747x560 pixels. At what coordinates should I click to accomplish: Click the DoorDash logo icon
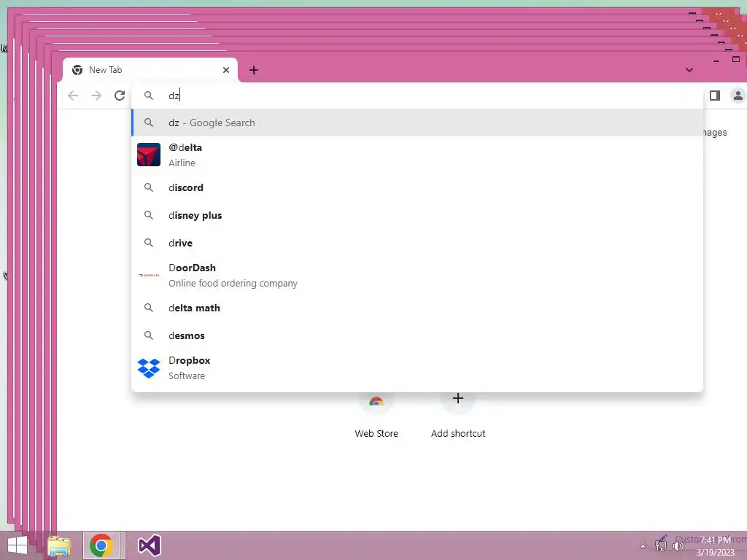pyautogui.click(x=149, y=275)
